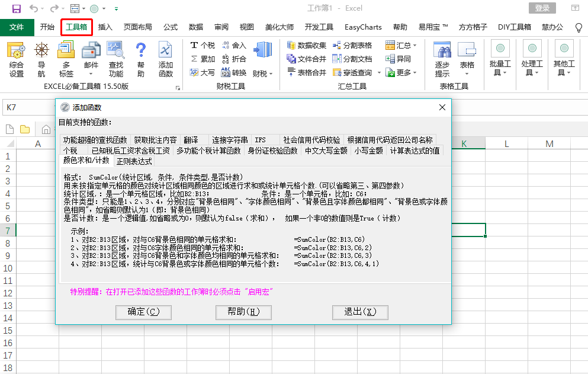Click 逐步提示 step-by-step hint tool

pos(442,59)
